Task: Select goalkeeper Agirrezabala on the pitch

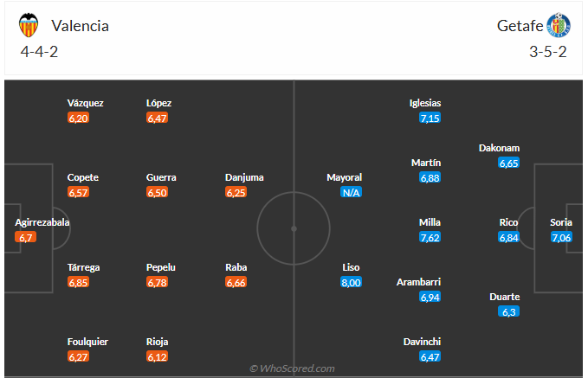Action: tap(42, 222)
